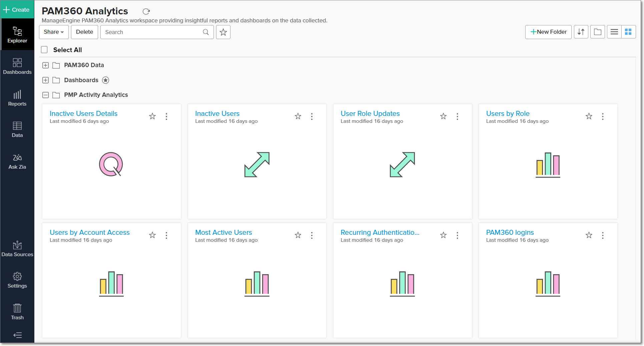
Task: Open more options for Users by Role
Action: (x=603, y=117)
